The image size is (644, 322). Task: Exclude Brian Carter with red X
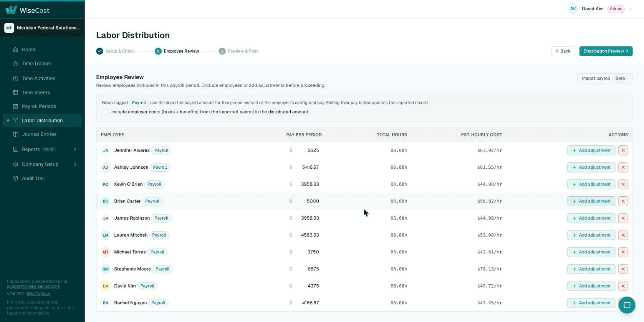623,201
